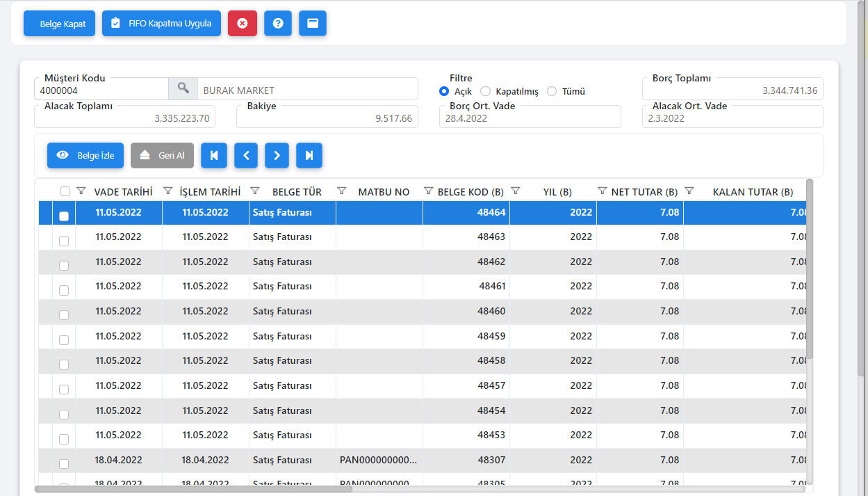This screenshot has width=868, height=496.
Task: Open filter for BELGE TÜR column
Action: (x=255, y=191)
